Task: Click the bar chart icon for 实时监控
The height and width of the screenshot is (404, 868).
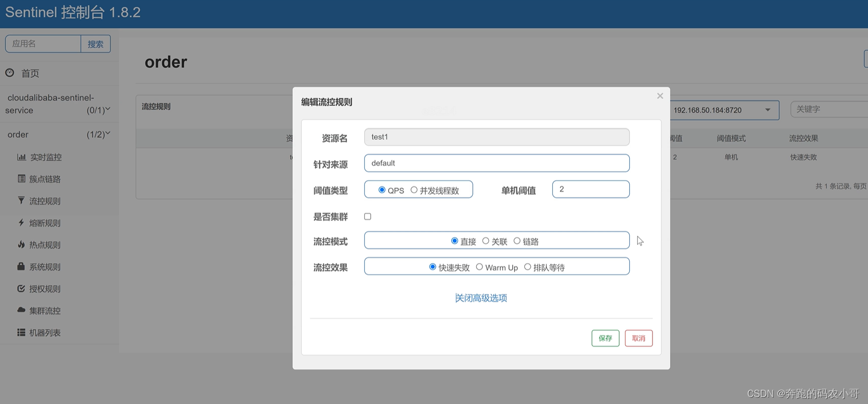Action: click(21, 157)
